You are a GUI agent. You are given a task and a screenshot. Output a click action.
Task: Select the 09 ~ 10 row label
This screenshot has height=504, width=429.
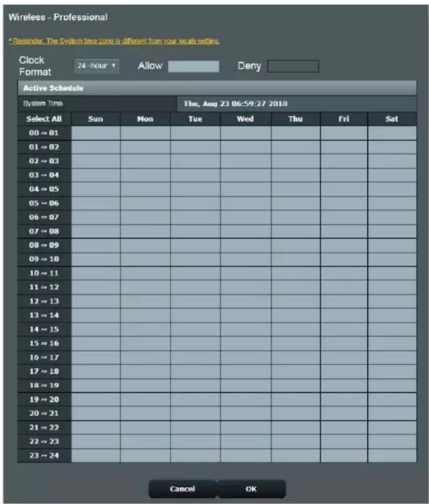coord(44,259)
